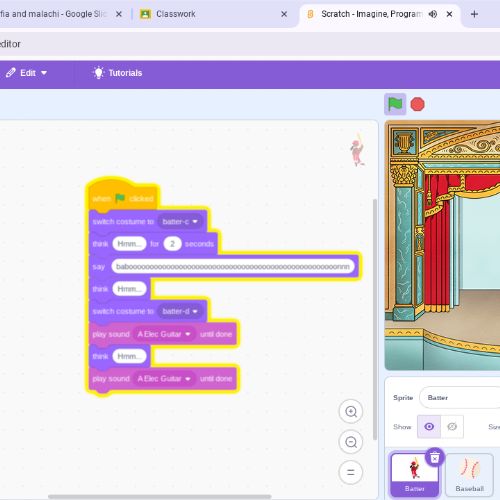Viewport: 500px width, 500px height.
Task: Click the Tutorials lightbulb icon
Action: pyautogui.click(x=98, y=73)
